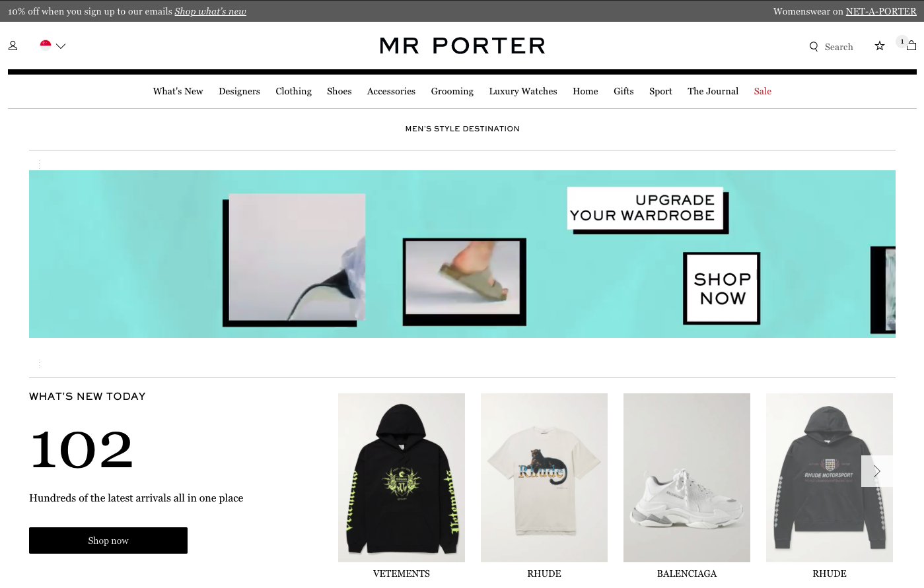Open the Luxury Watches menu
Viewport: 924px width, 588px height.
tap(523, 91)
